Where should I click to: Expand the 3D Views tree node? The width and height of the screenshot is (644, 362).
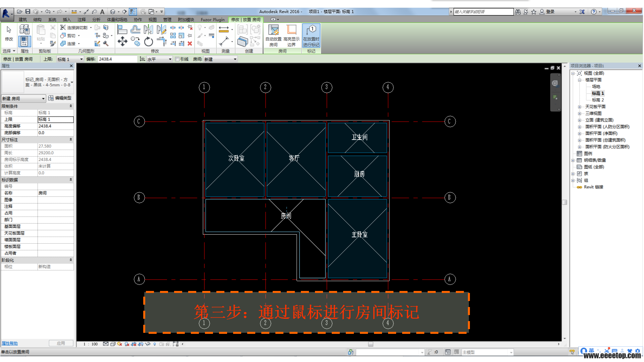tap(579, 113)
